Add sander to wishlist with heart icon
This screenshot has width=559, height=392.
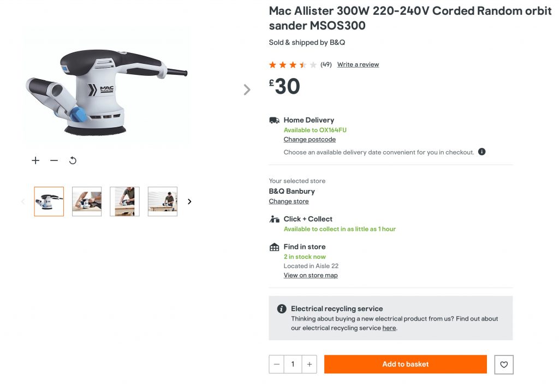click(x=503, y=365)
